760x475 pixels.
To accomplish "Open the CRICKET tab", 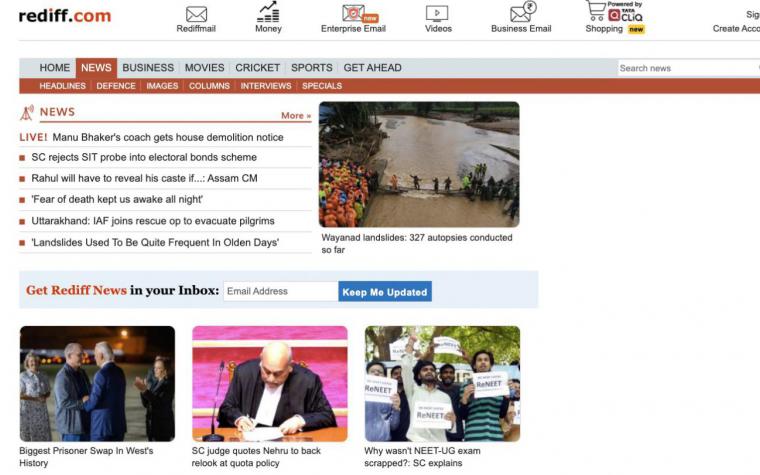I will pos(257,68).
